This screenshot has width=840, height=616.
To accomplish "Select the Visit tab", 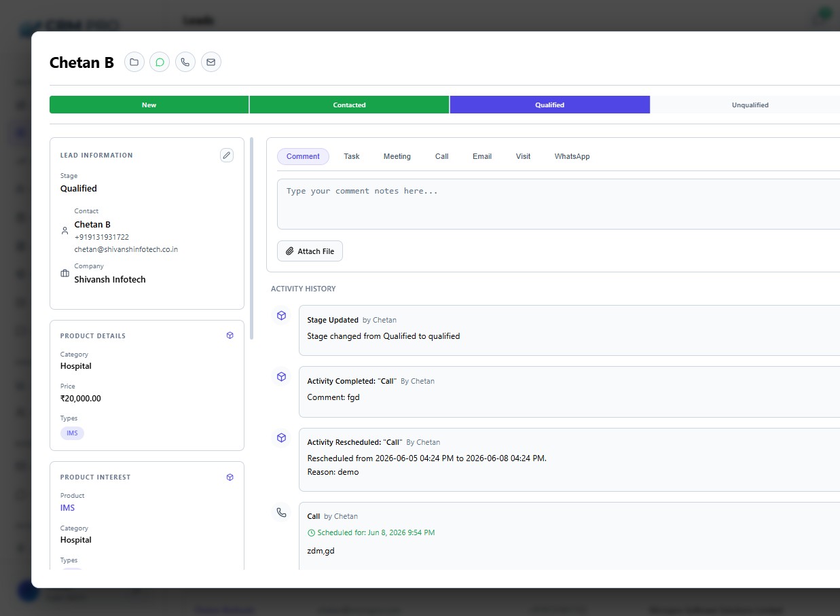I will point(523,156).
